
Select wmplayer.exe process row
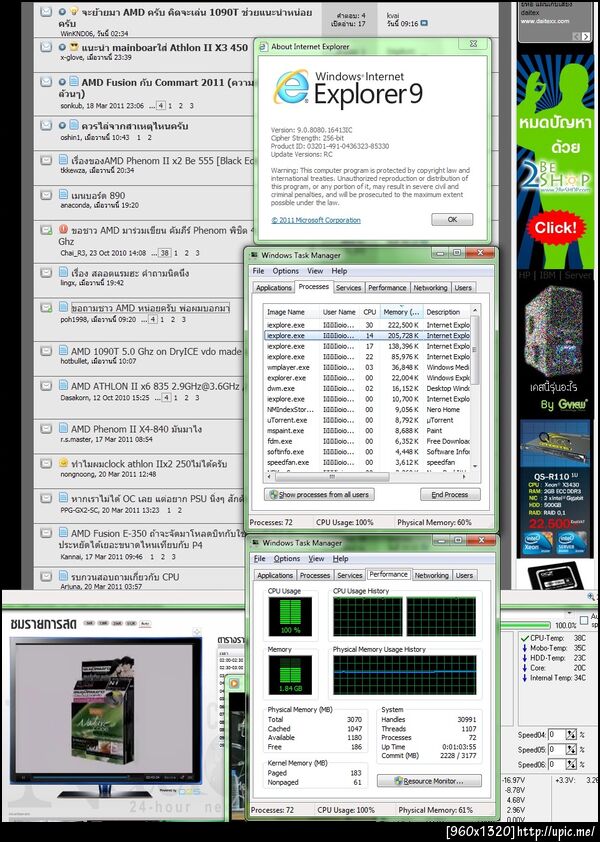[367, 367]
